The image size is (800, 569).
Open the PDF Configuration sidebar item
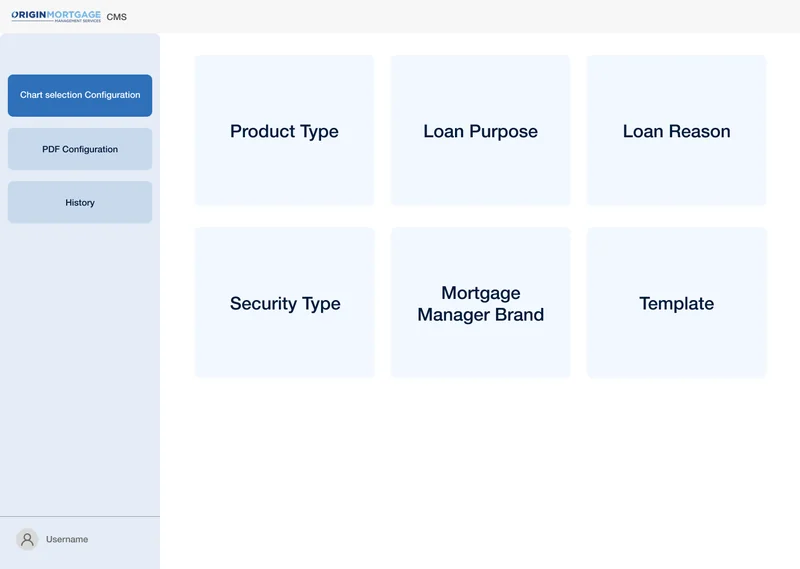[x=80, y=149]
